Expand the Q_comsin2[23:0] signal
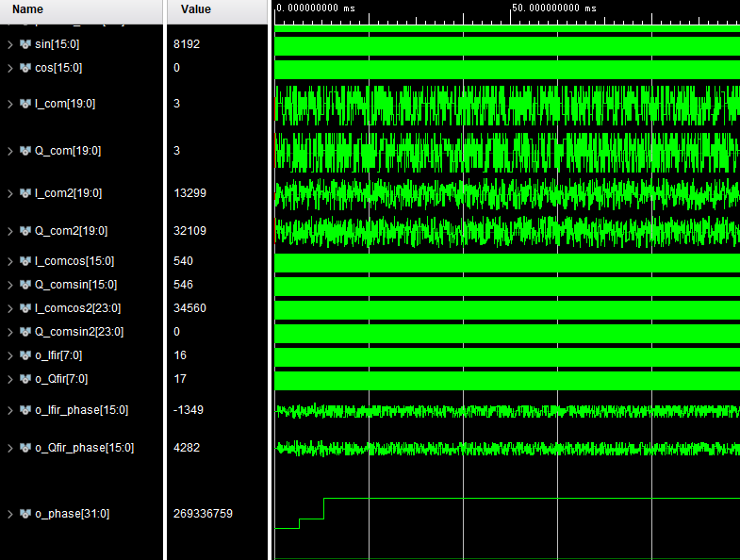 [10, 333]
